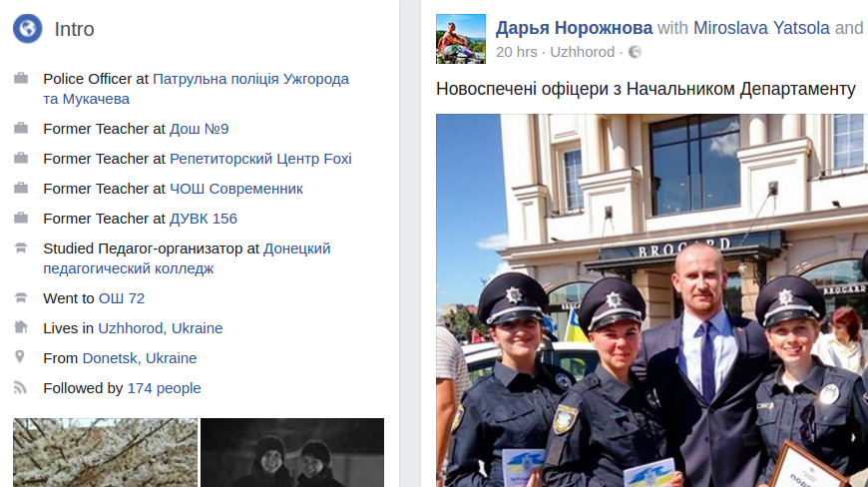Click the Intro globe icon
The height and width of the screenshot is (487, 868).
coord(28,29)
